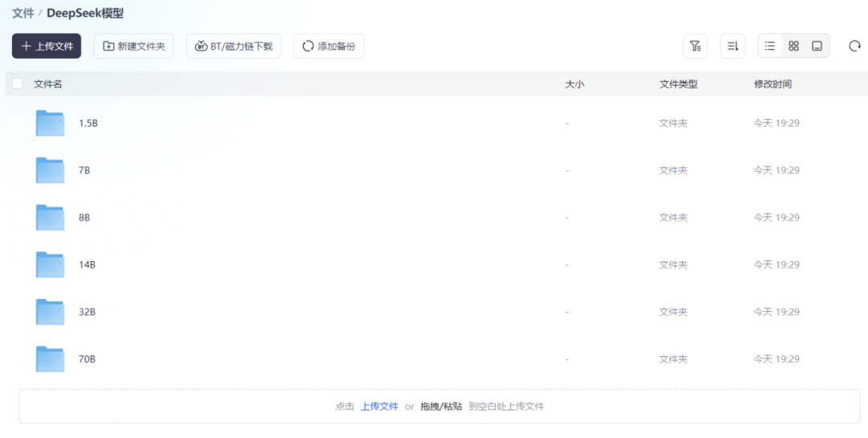The width and height of the screenshot is (868, 438).
Task: Click the 拖拽/粘贴 text in drop zone
Action: click(441, 407)
